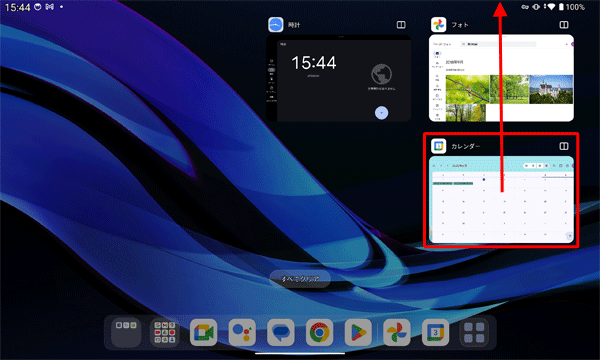
Task: Launch Google Photos from the dock
Action: coord(397,332)
